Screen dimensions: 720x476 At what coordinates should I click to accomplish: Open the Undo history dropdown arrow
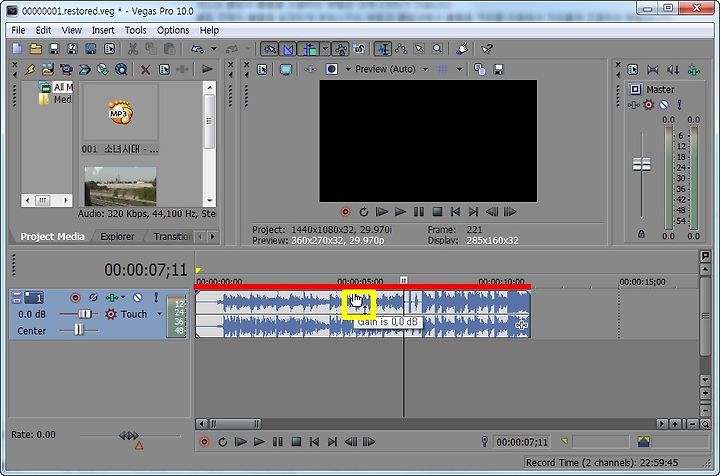tap(214, 49)
